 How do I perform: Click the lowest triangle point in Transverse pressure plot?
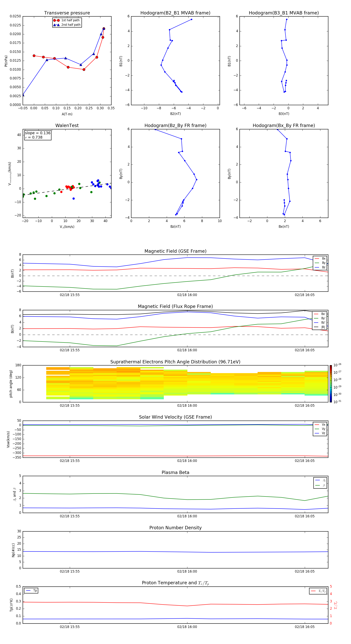click(x=23, y=95)
